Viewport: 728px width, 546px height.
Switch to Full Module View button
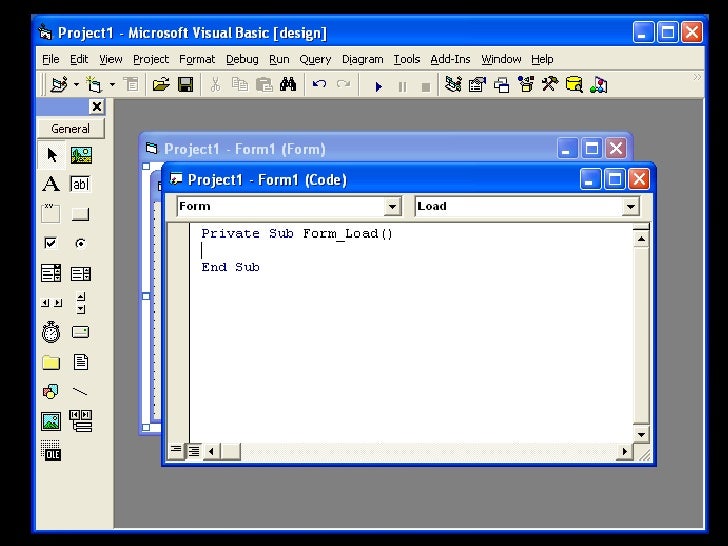pos(194,451)
